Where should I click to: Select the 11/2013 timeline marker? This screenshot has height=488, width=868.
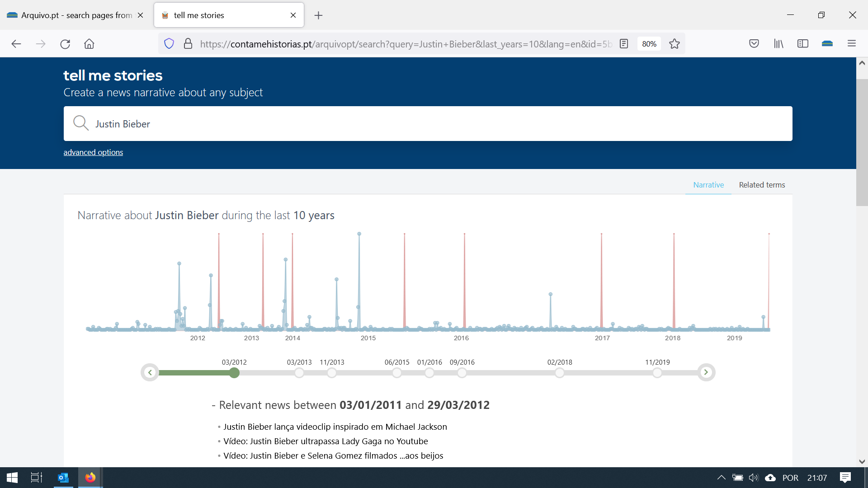coord(332,373)
